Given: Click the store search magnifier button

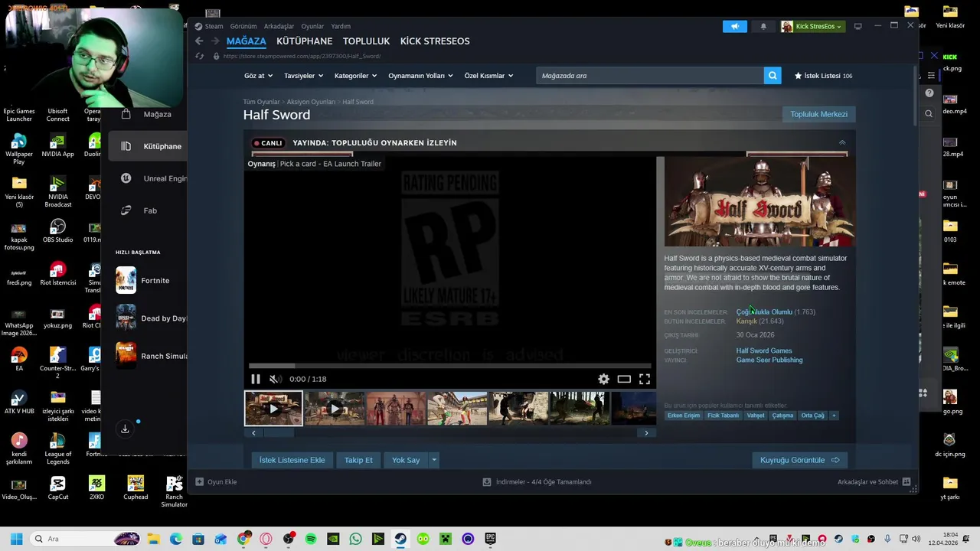Looking at the screenshot, I should (x=773, y=76).
